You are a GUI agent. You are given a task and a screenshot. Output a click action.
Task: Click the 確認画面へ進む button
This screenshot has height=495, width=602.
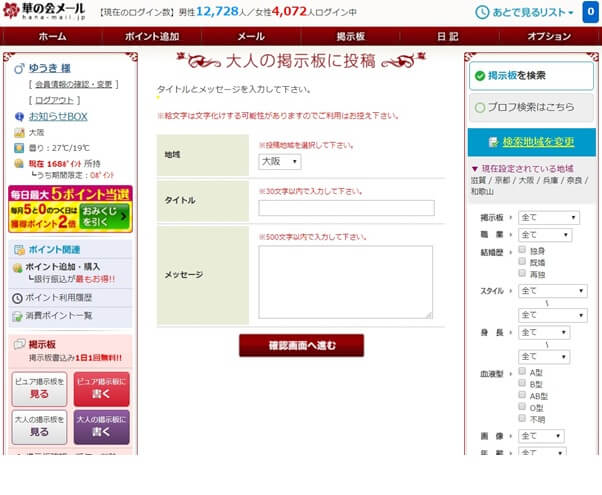(302, 346)
